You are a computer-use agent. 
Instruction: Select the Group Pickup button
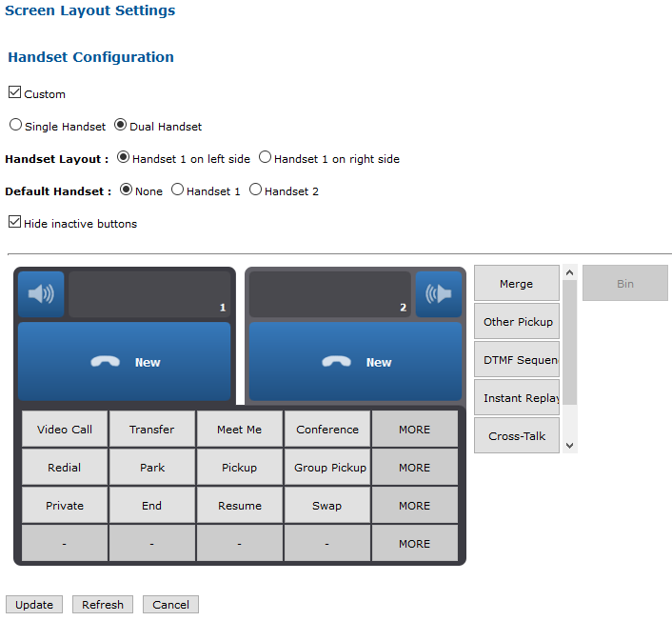[x=327, y=468]
